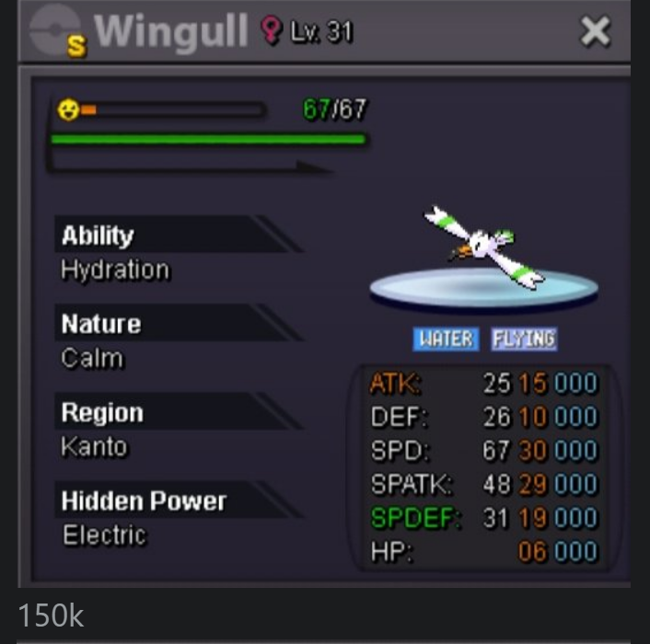Image resolution: width=650 pixels, height=644 pixels.
Task: Click the SPD stat value 67
Action: pyautogui.click(x=496, y=451)
